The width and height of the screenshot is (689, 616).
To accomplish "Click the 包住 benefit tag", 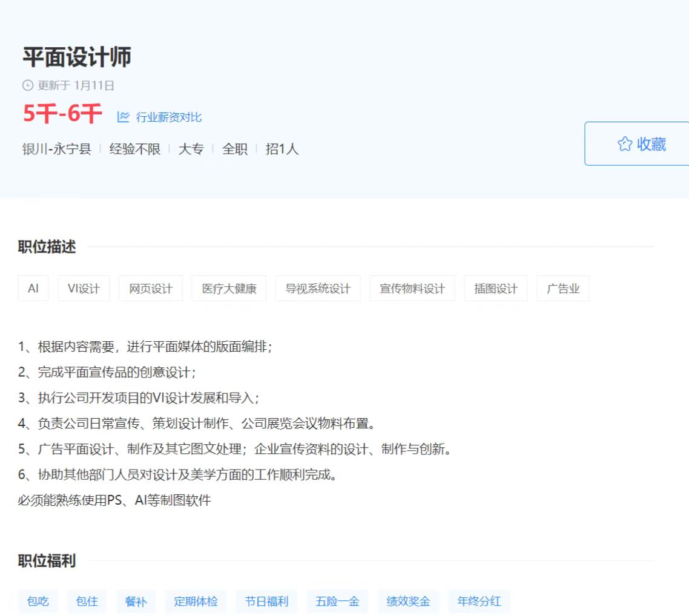I will (87, 601).
